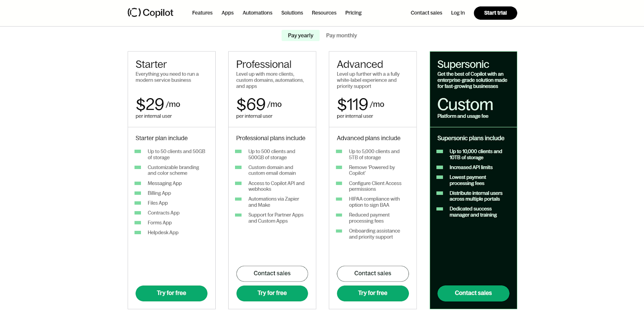644x315 pixels.
Task: Contact sales for the Advanced plan
Action: (372, 274)
